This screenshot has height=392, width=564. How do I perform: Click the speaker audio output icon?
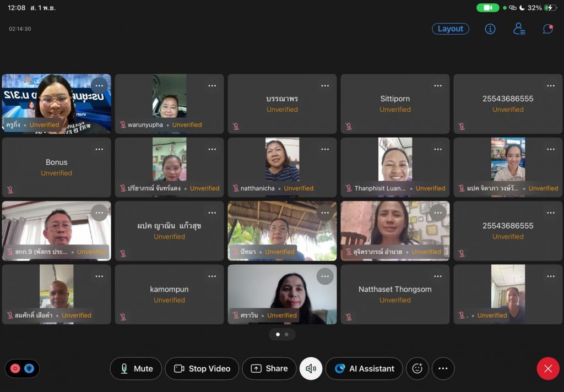pyautogui.click(x=311, y=369)
